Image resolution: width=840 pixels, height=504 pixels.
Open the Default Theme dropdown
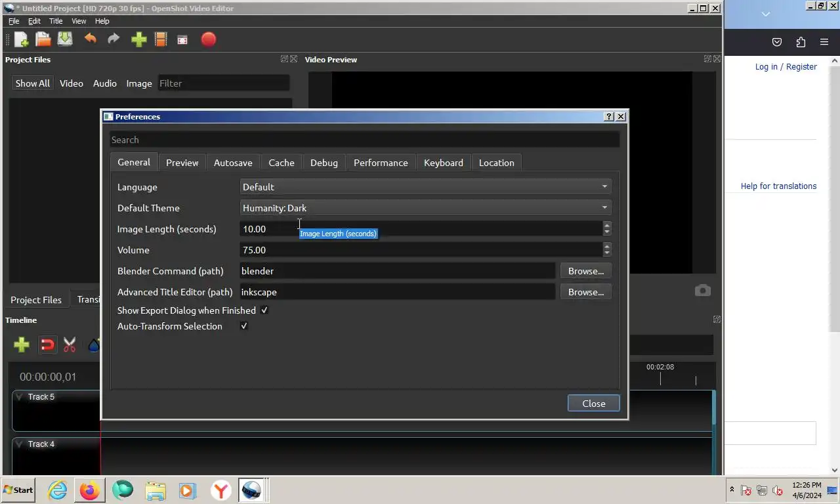tap(425, 208)
